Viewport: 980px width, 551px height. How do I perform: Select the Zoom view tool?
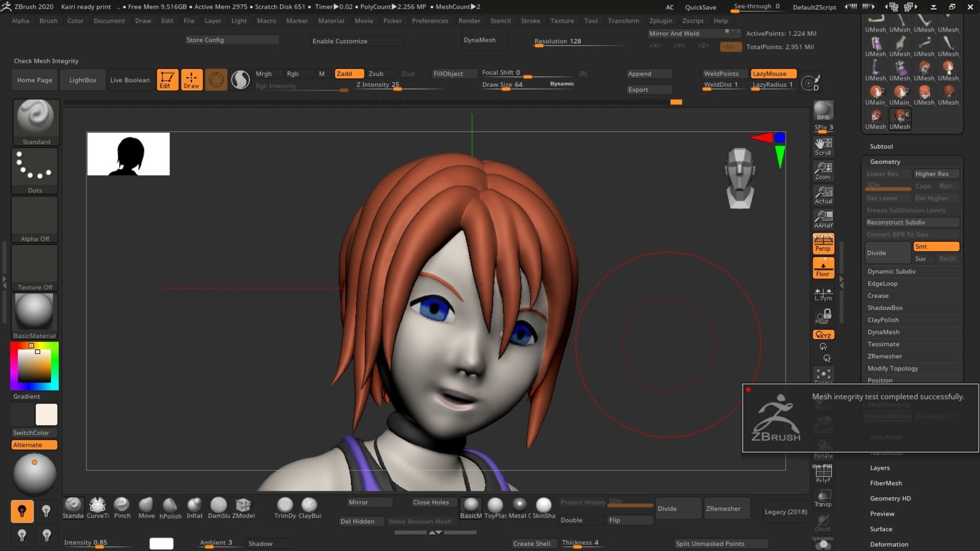point(823,171)
